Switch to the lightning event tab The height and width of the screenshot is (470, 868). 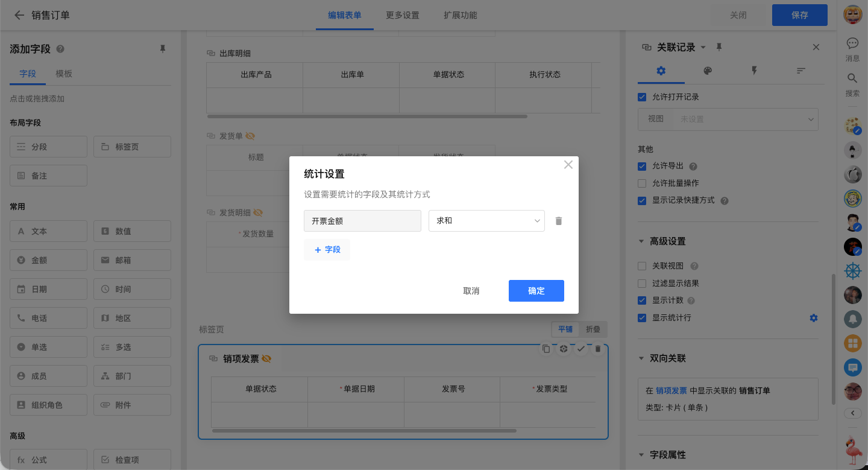pos(754,71)
